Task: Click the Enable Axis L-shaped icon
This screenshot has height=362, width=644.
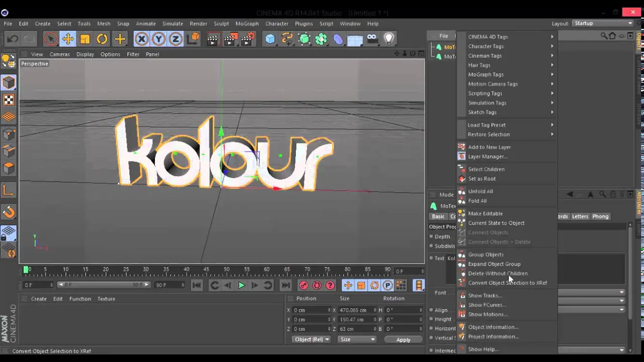Action: pyautogui.click(x=9, y=190)
